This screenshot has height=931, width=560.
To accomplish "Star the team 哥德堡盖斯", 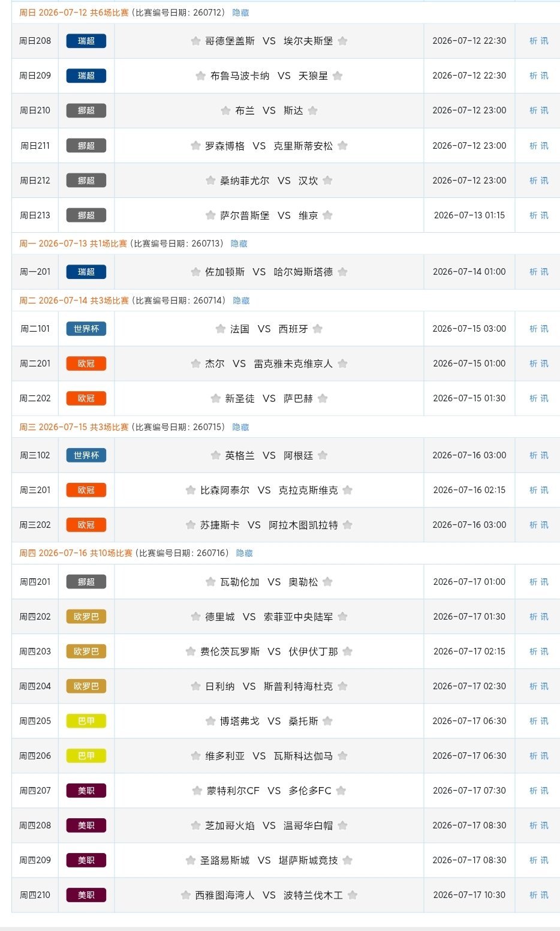I will click(x=195, y=41).
